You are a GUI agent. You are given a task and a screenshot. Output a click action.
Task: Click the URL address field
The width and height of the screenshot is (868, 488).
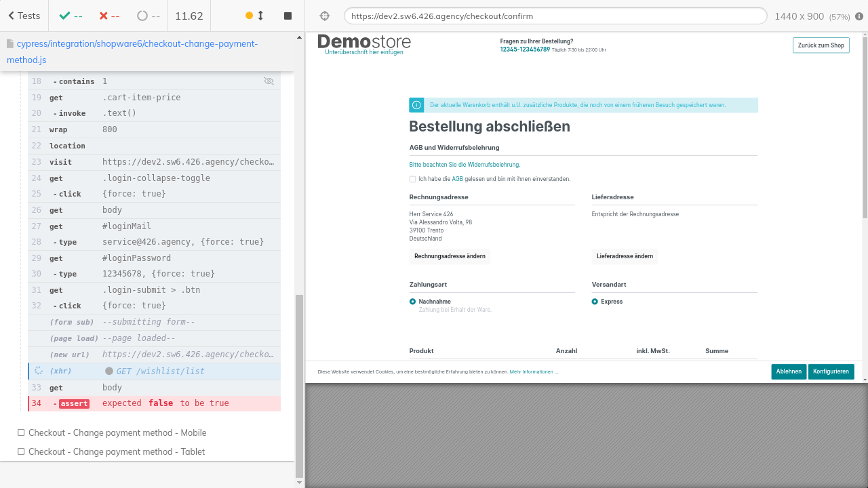pyautogui.click(x=555, y=16)
